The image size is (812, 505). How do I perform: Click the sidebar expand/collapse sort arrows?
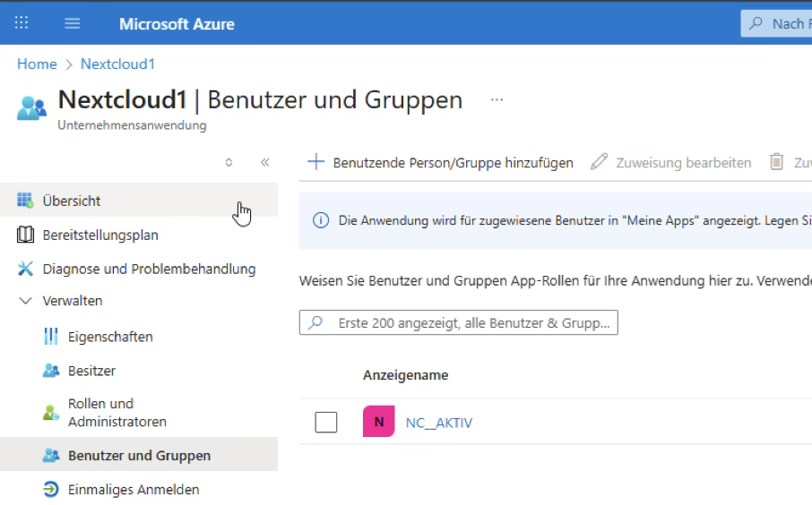click(x=229, y=162)
